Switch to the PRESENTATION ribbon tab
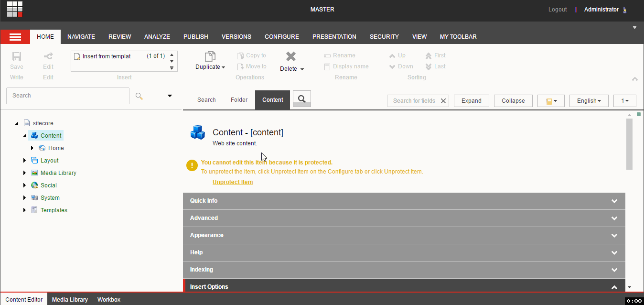The image size is (644, 305). 334,37
